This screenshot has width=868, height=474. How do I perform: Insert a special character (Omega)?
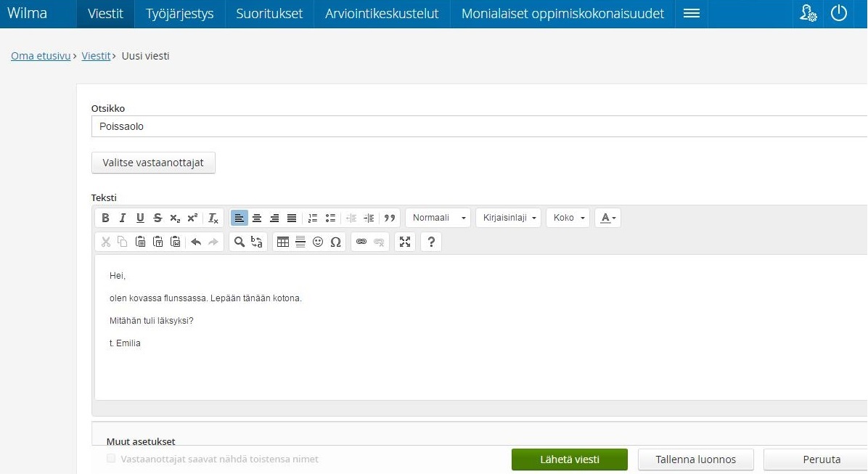tap(335, 242)
